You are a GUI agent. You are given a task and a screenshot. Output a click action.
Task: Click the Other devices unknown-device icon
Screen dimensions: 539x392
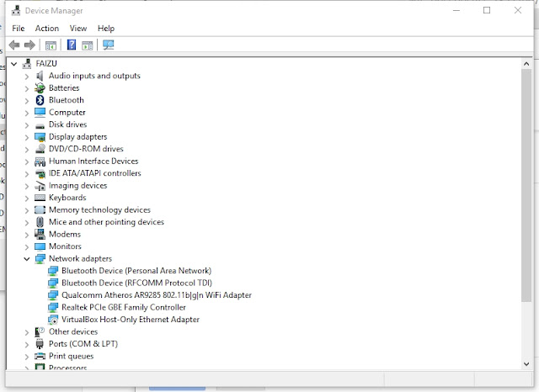[x=40, y=332]
